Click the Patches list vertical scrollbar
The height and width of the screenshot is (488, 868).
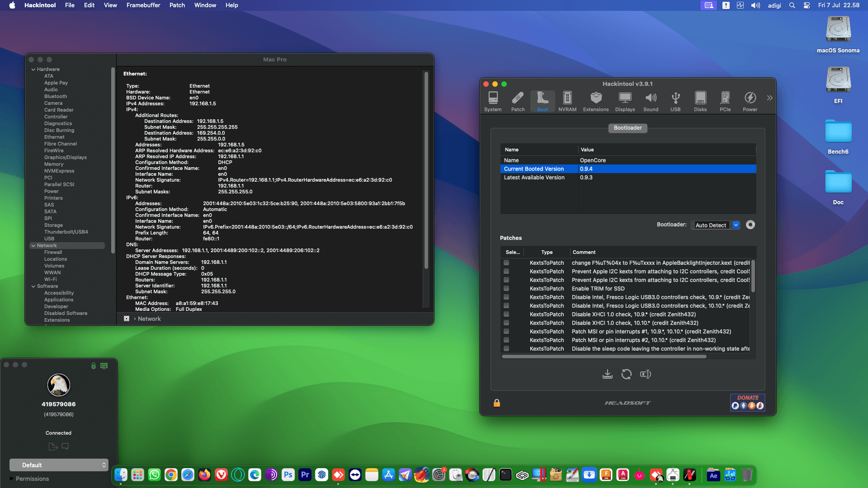coord(753,276)
